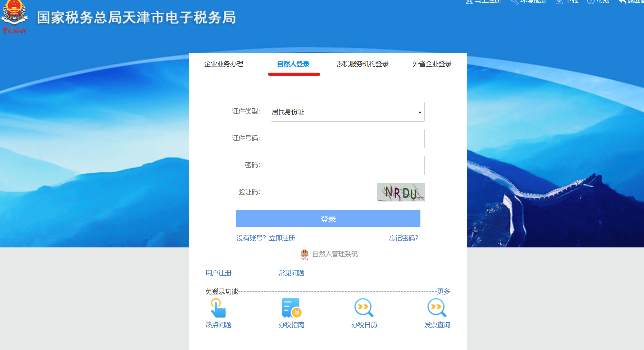
Task: Click the 下载 download icon in header
Action: point(559,2)
